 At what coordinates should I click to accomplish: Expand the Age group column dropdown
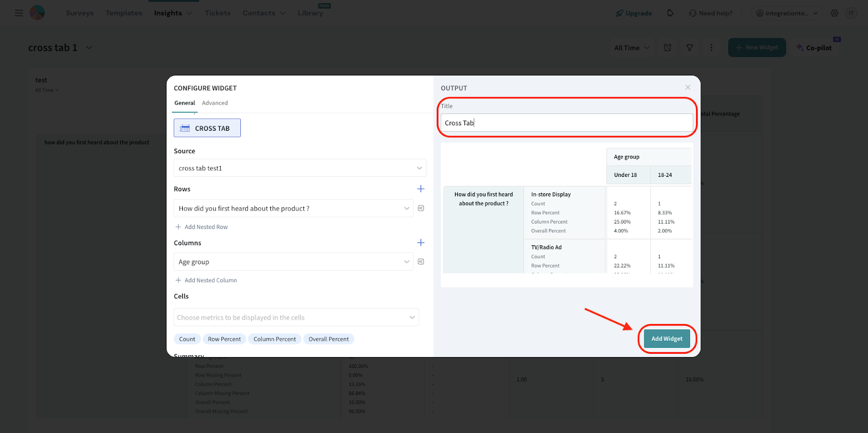point(293,262)
